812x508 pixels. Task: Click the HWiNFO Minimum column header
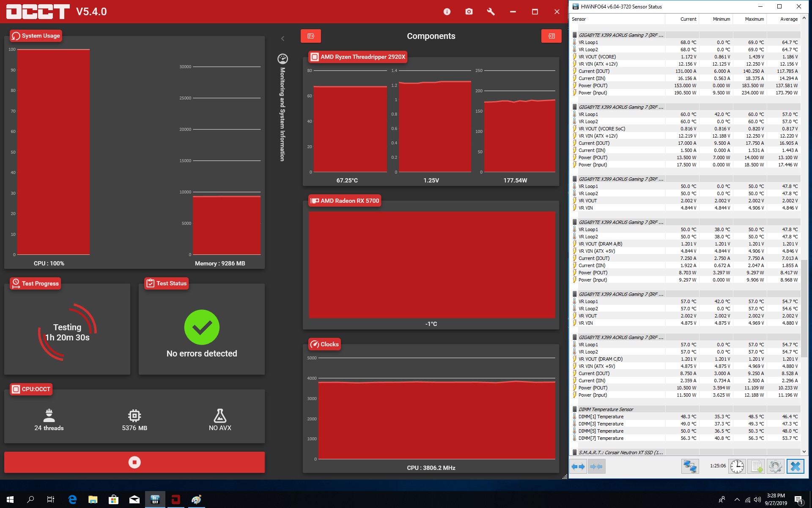[716, 19]
